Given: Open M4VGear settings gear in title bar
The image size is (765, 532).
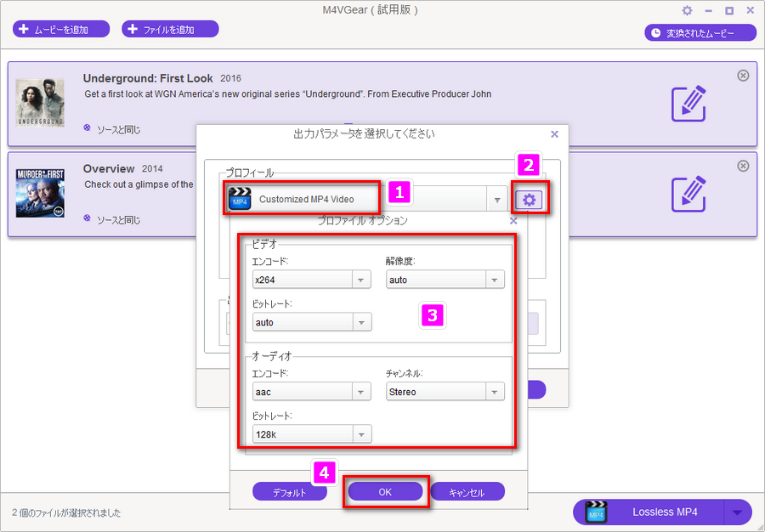Looking at the screenshot, I should click(687, 10).
